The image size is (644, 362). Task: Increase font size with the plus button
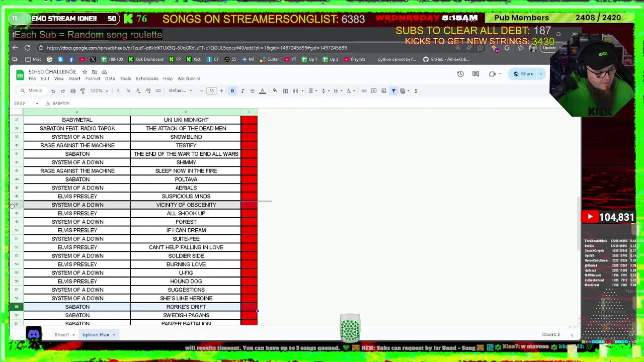221,91
